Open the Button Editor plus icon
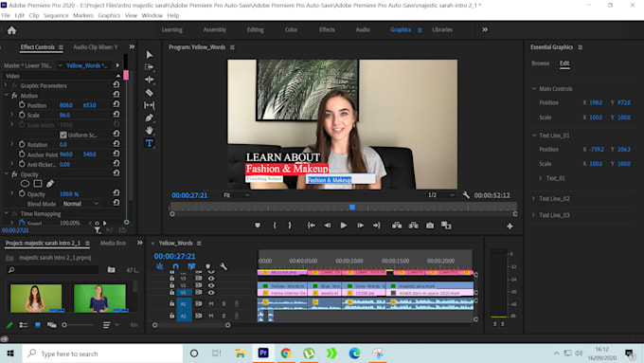 tap(510, 227)
